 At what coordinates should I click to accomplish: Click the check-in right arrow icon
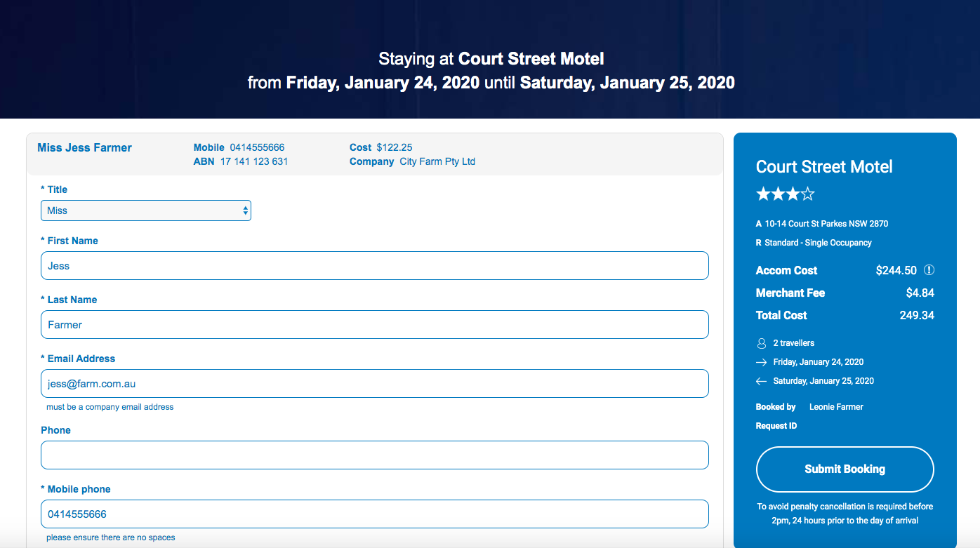tap(762, 363)
